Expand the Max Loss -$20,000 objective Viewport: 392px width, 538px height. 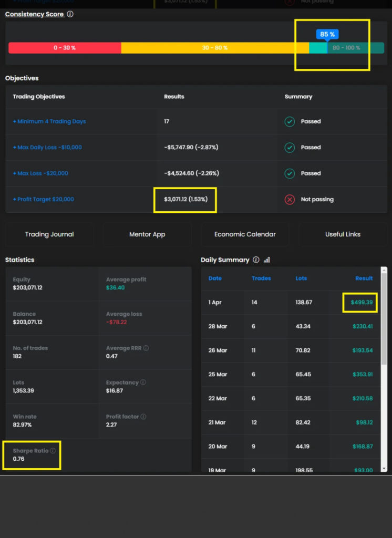coord(40,173)
